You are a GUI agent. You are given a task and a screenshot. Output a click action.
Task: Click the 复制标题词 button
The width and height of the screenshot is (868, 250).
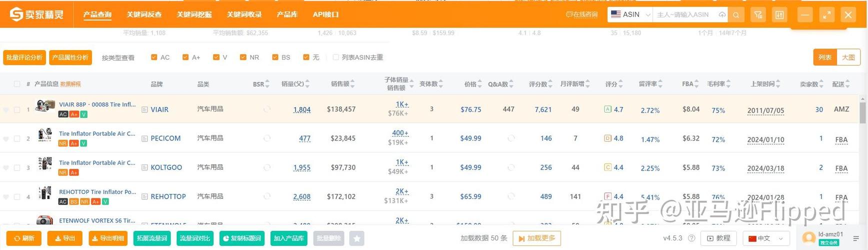point(242,238)
